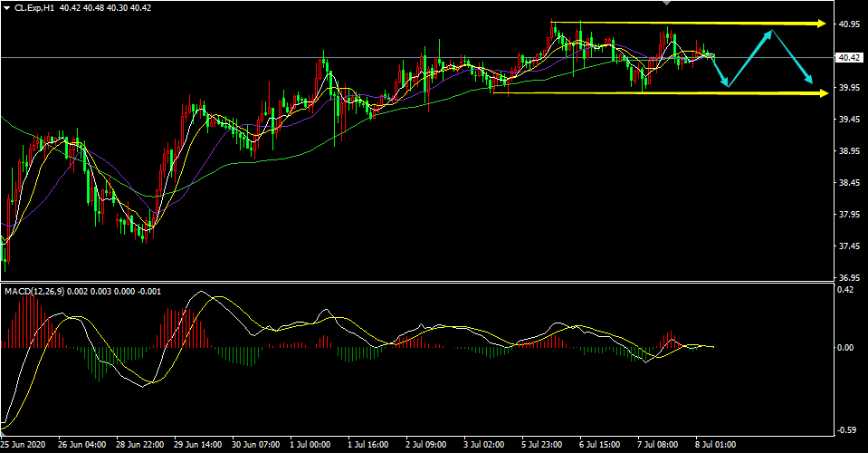Viewport: 868px width, 453px height.
Task: Click the 1 Jul 16:00 time label
Action: [x=368, y=445]
